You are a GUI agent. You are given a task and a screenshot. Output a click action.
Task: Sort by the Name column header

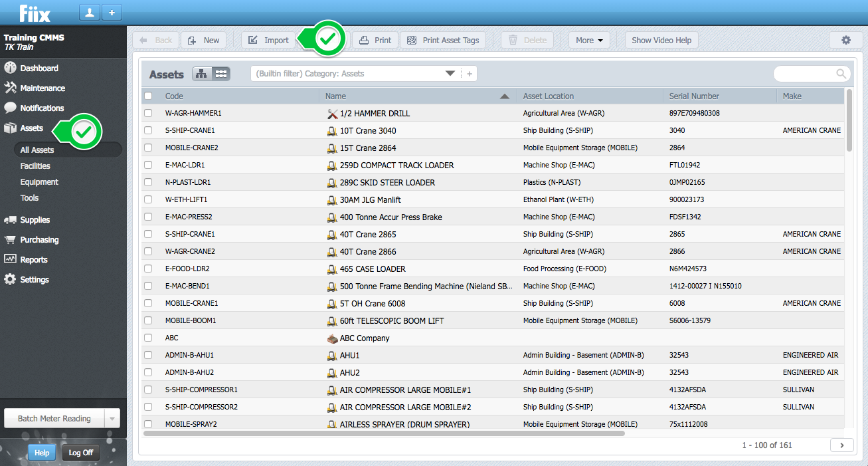[x=417, y=96]
